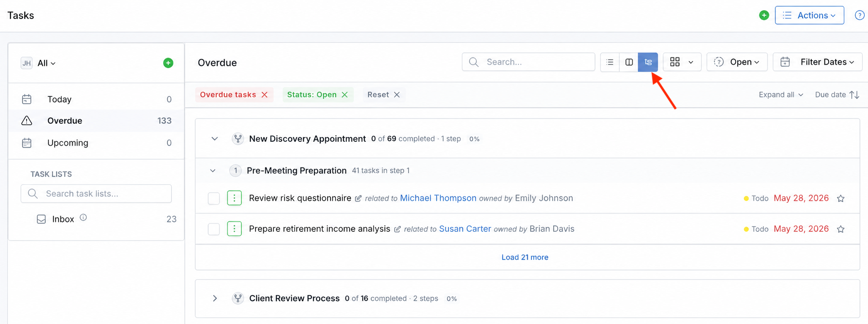Click the 0% progress badge of New Discovery Appointment
This screenshot has height=324, width=868.
pos(474,139)
